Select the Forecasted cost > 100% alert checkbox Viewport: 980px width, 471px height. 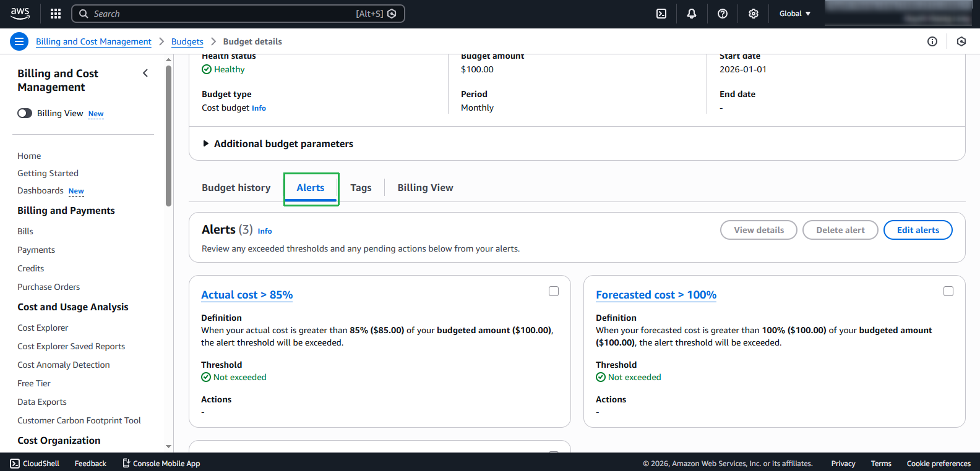point(948,291)
